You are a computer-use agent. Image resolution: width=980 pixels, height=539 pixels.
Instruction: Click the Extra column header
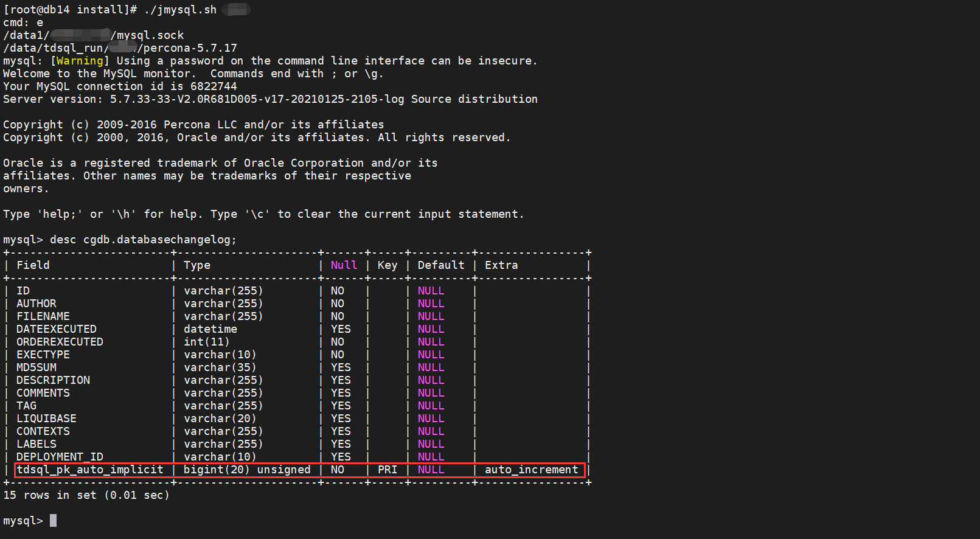pyautogui.click(x=501, y=265)
